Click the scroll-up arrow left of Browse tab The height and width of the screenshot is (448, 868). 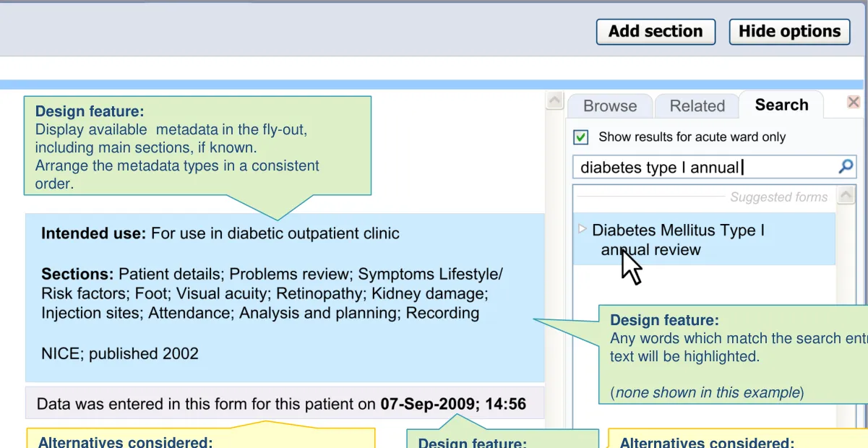(x=554, y=100)
